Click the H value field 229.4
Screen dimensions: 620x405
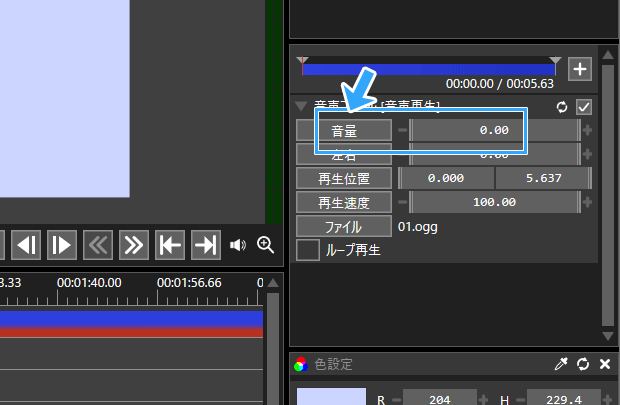point(564,399)
